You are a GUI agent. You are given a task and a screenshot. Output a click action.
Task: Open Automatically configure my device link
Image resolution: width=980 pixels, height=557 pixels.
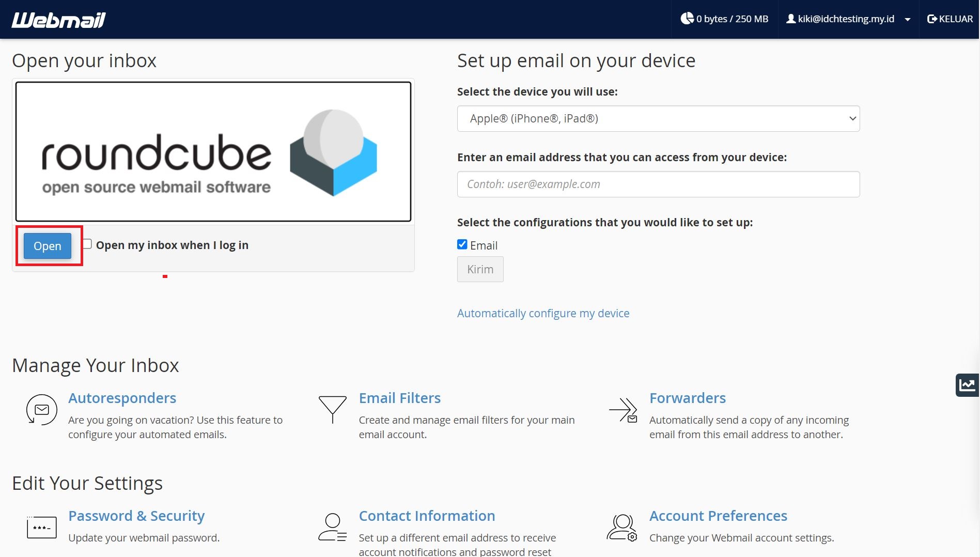[543, 313]
